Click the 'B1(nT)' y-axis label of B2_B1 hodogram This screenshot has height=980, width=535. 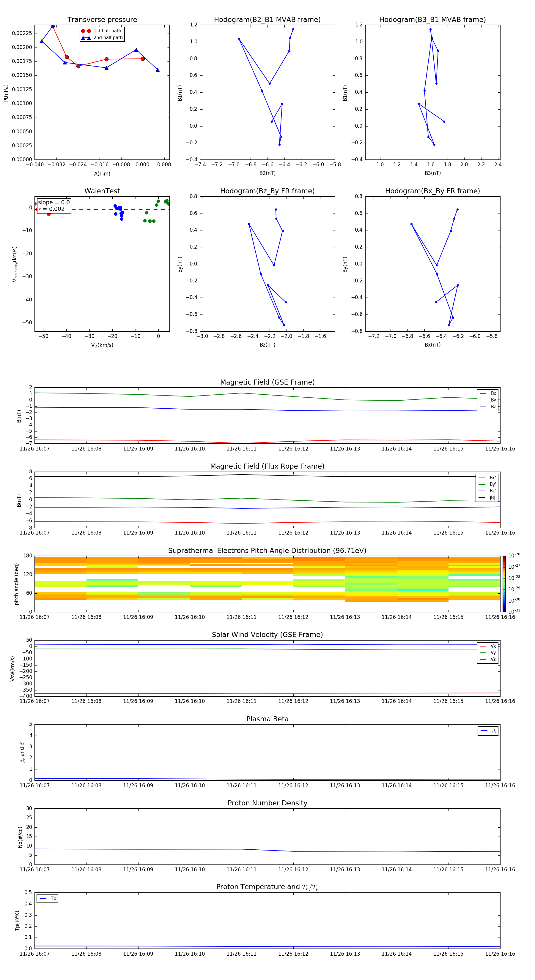coord(180,93)
